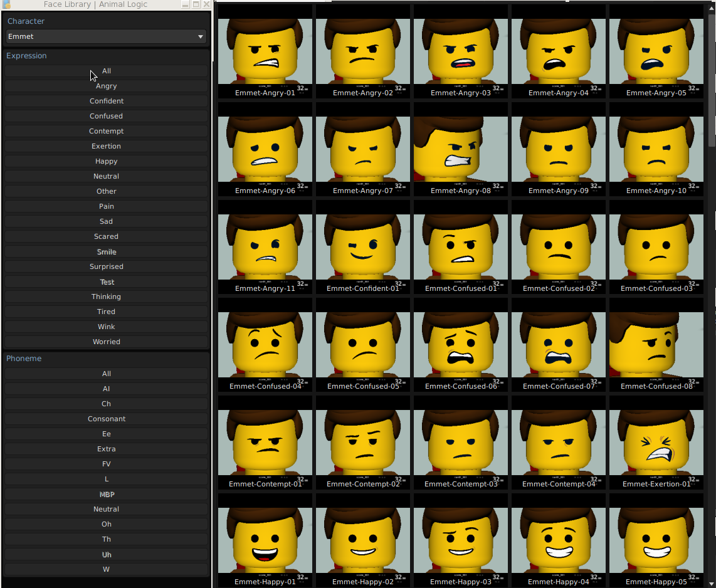Select the Emmet-Exertion-01 face

coord(656,443)
